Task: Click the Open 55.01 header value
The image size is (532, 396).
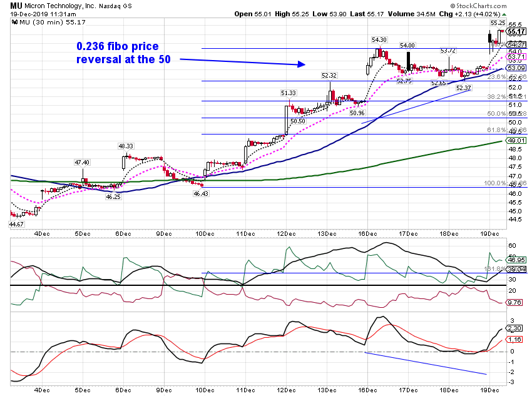Action: pos(253,14)
